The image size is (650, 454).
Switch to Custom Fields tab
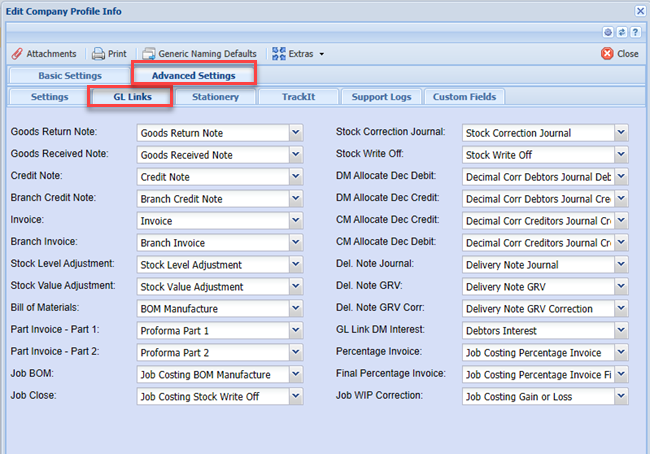[464, 97]
